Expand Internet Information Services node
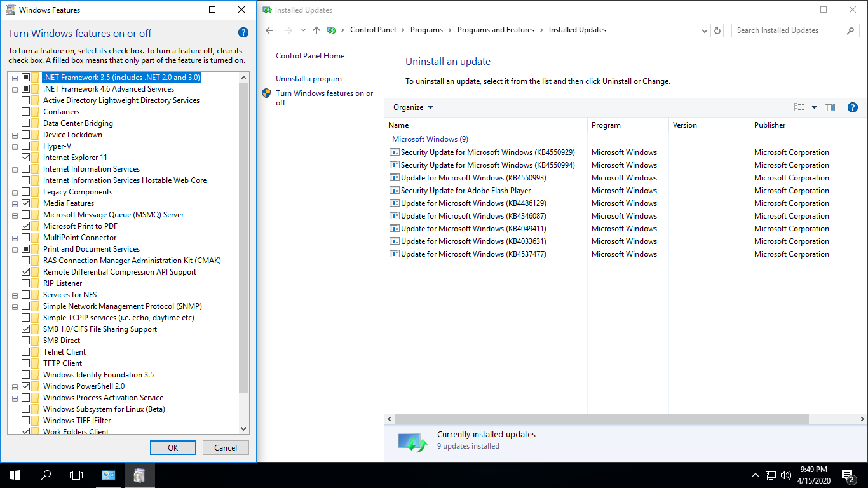This screenshot has width=868, height=488. (x=15, y=170)
